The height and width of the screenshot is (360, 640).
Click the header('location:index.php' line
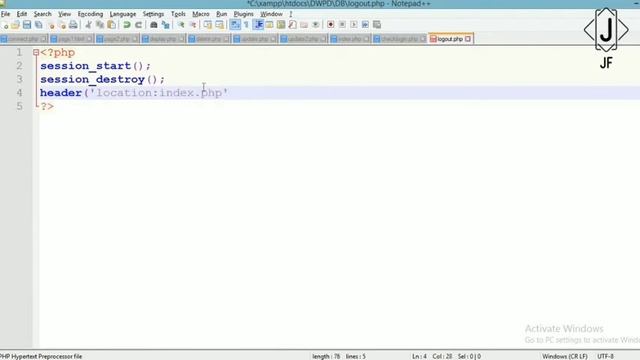(x=133, y=93)
